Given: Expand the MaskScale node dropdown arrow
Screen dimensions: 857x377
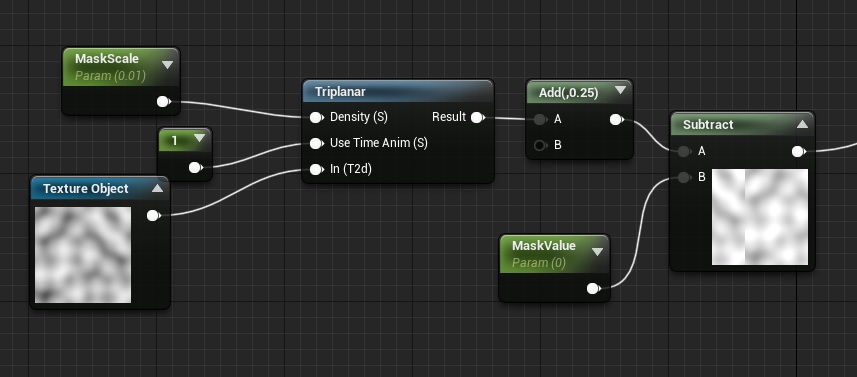Looking at the screenshot, I should click(168, 64).
